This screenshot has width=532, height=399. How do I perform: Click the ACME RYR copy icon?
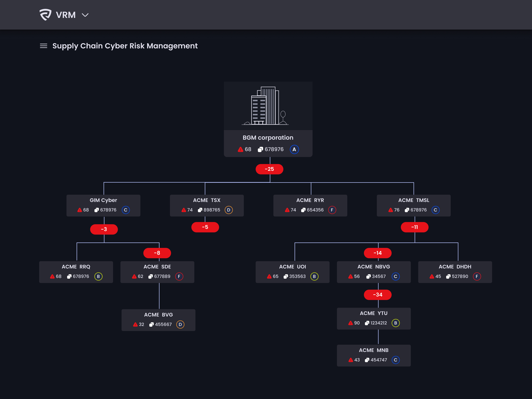303,210
